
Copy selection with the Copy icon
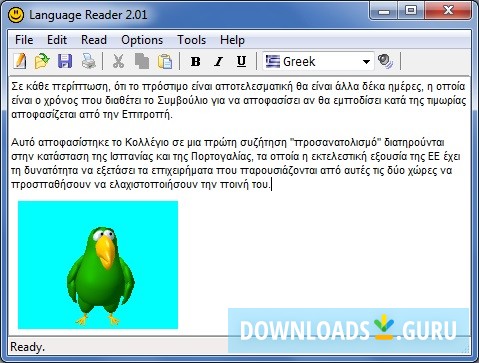(x=142, y=61)
